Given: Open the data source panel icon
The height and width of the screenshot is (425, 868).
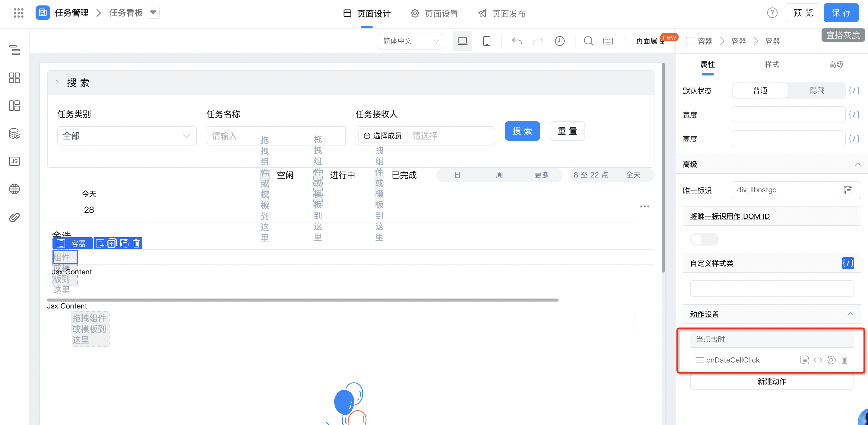Looking at the screenshot, I should coord(14,134).
